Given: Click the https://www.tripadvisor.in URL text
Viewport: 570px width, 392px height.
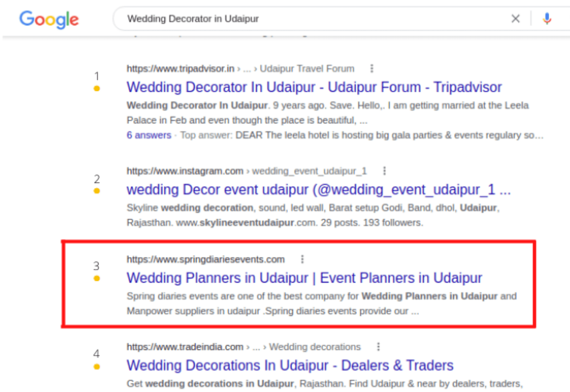Looking at the screenshot, I should tap(180, 68).
